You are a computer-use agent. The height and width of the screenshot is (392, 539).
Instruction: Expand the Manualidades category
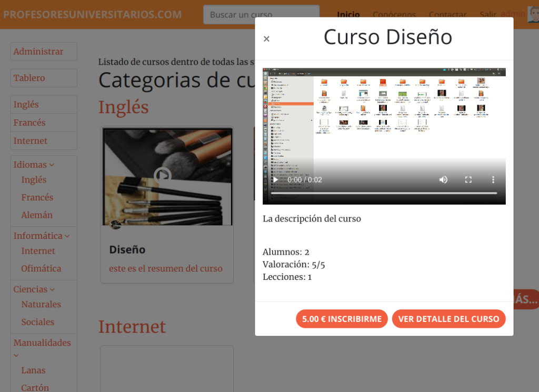(x=42, y=343)
